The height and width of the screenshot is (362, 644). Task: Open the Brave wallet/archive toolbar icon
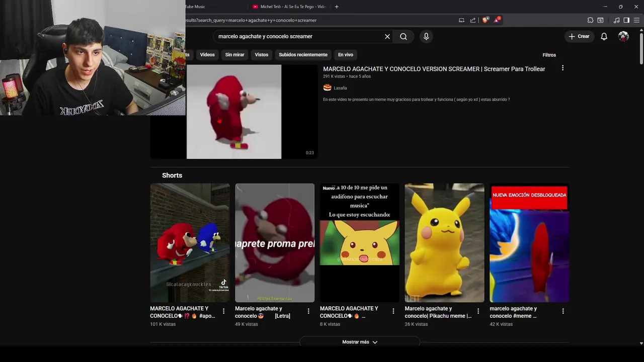click(x=600, y=20)
